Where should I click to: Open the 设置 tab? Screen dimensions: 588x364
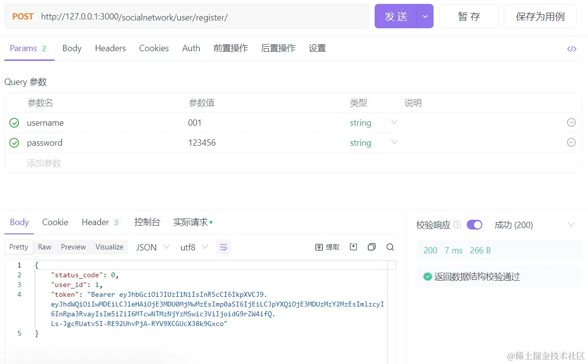point(317,48)
